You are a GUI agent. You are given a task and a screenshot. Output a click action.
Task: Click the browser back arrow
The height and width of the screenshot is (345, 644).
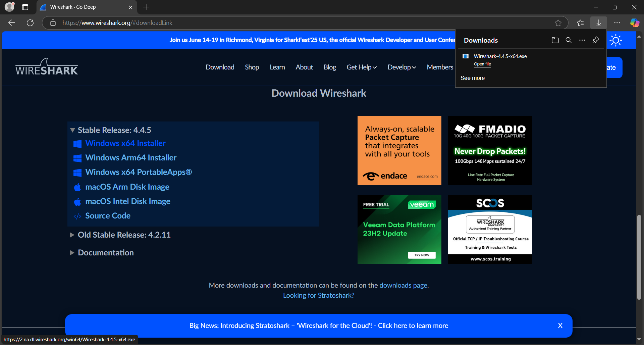(12, 23)
